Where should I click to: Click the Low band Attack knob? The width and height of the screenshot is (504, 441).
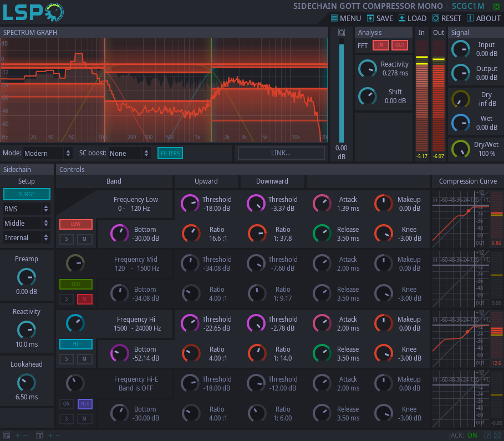[x=322, y=204]
